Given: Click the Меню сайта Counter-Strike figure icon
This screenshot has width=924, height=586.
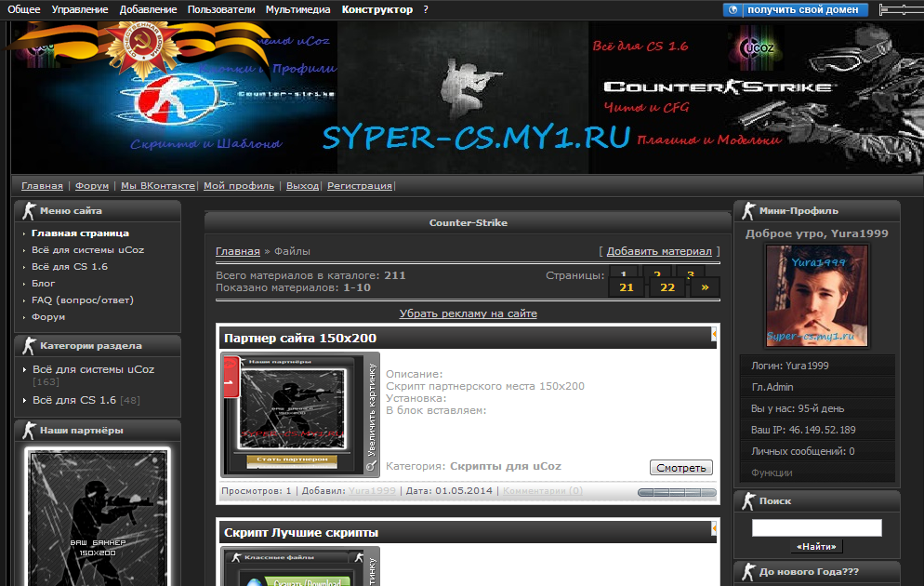Looking at the screenshot, I should 28,210.
